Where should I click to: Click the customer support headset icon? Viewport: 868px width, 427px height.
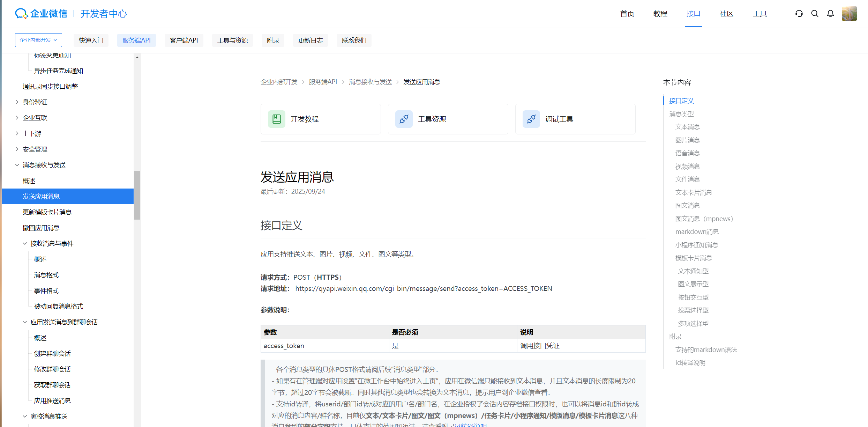click(799, 14)
